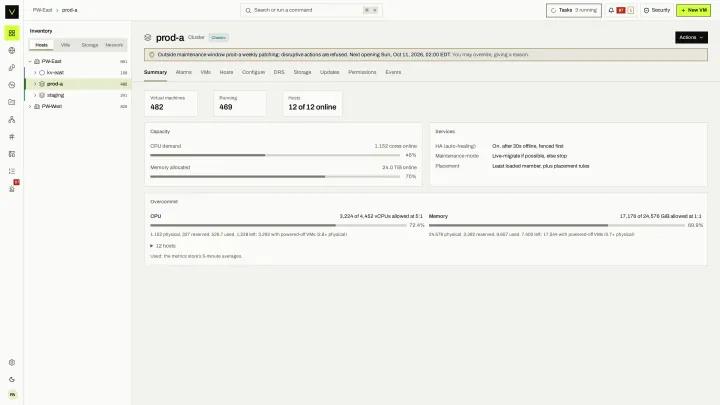Click the Virtual machines 482 card
Viewport: 720px width, 405px height.
171,103
